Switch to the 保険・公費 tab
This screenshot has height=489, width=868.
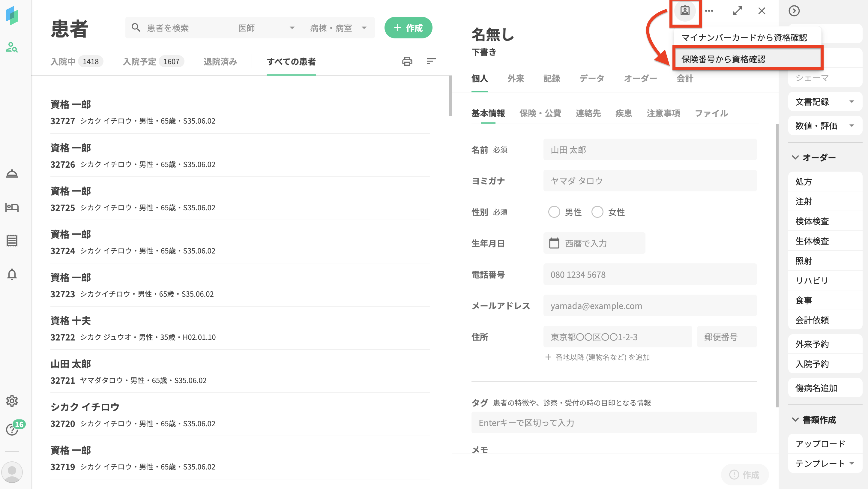coord(540,113)
